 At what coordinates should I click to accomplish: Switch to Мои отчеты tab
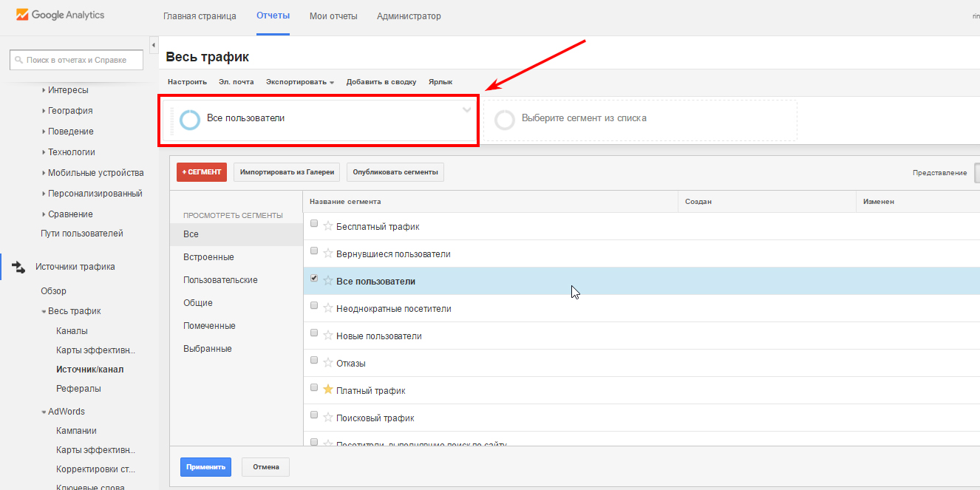coord(333,16)
